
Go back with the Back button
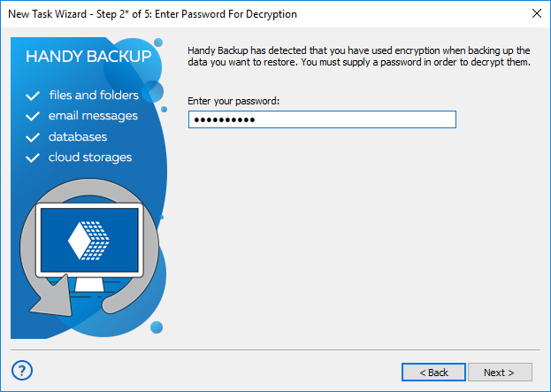tap(433, 373)
